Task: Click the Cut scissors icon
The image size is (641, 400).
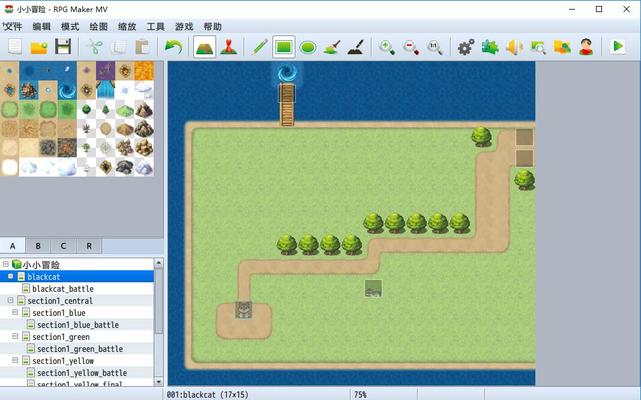Action: [94, 47]
